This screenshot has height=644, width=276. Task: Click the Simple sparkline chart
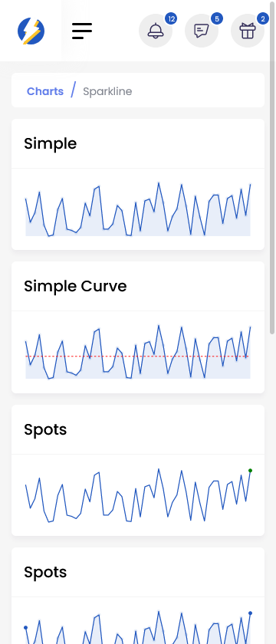[138, 209]
